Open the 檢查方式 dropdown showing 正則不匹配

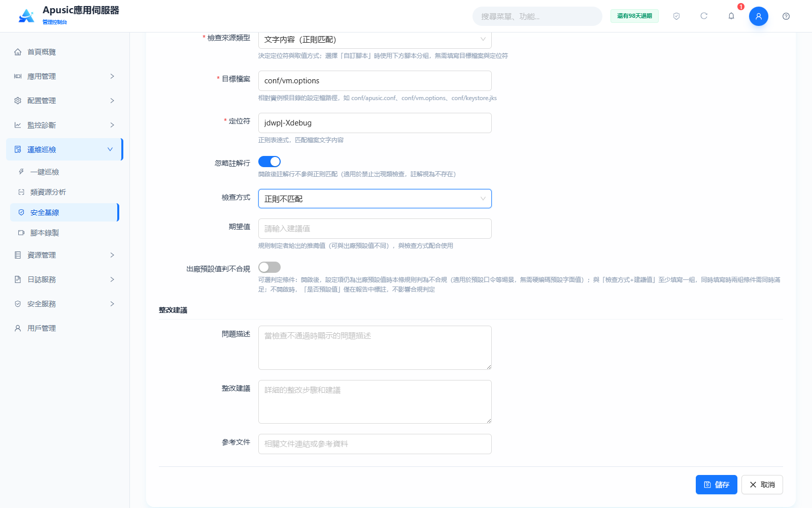375,199
